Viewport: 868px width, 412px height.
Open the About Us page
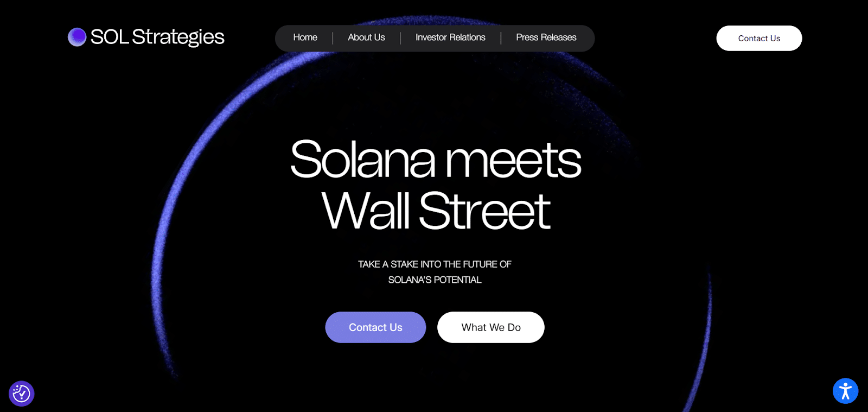pos(366,37)
